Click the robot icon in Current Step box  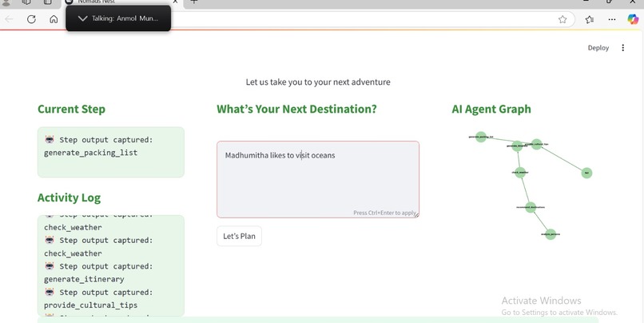50,140
